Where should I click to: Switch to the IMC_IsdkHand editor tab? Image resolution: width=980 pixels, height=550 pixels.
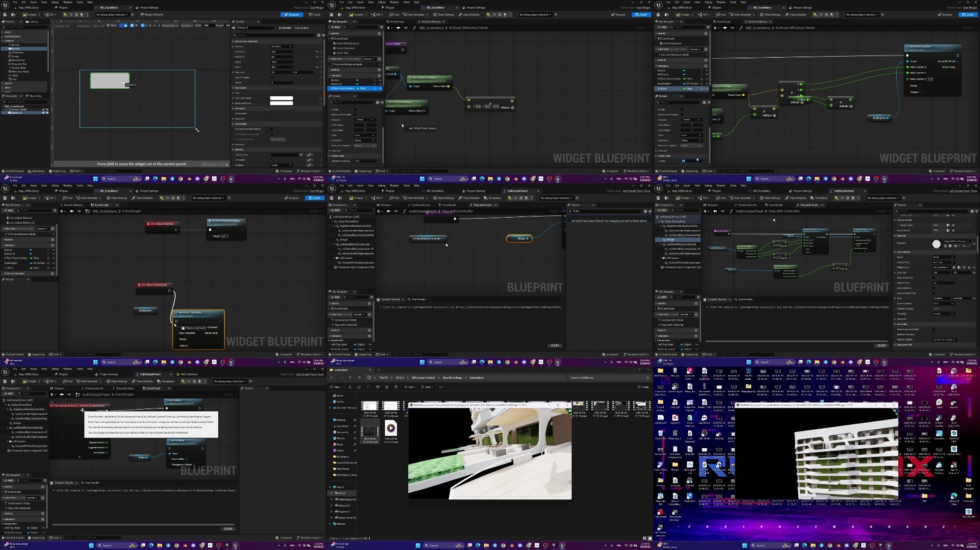click(x=187, y=374)
